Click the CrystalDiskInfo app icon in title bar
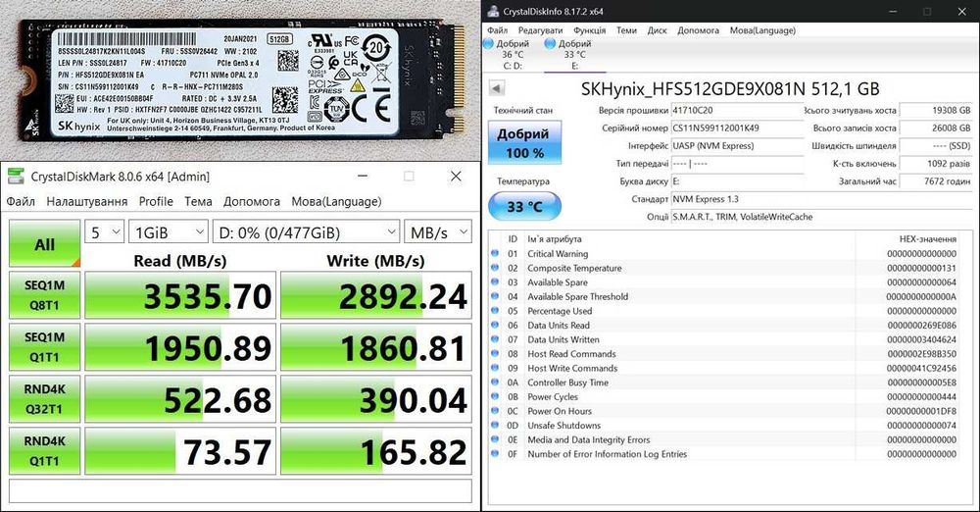Screen dimensions: 980x512 click(493, 11)
